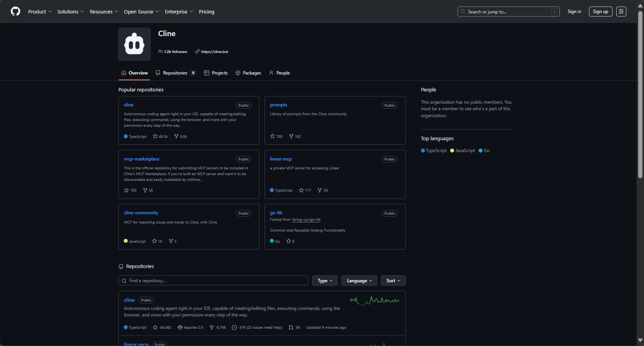Screen dimensions: 644x346
Task: Open the Language filter dropdown
Action: click(359, 281)
